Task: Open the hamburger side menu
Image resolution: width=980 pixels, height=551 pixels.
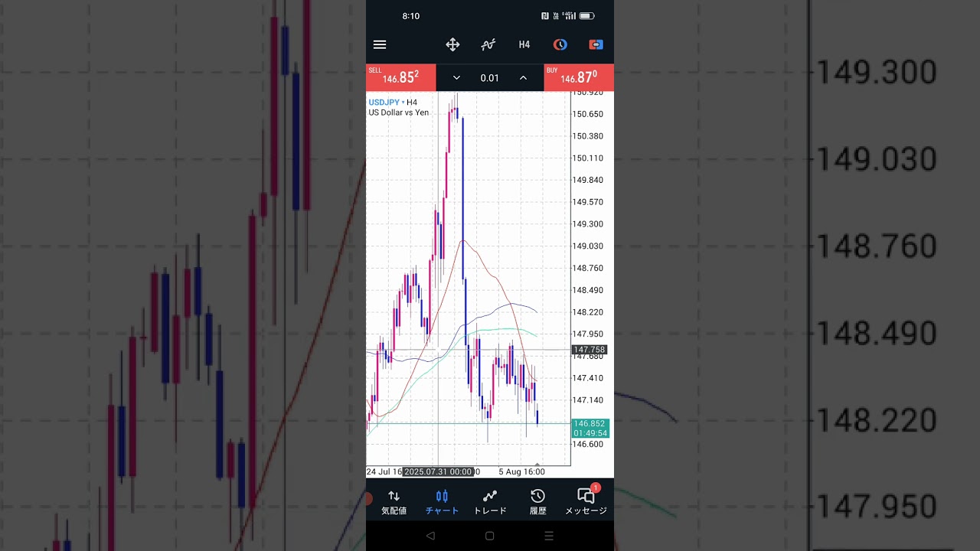Action: coord(380,45)
